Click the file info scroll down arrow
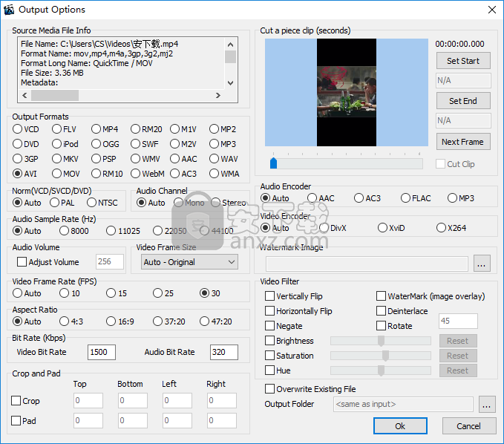 230,83
